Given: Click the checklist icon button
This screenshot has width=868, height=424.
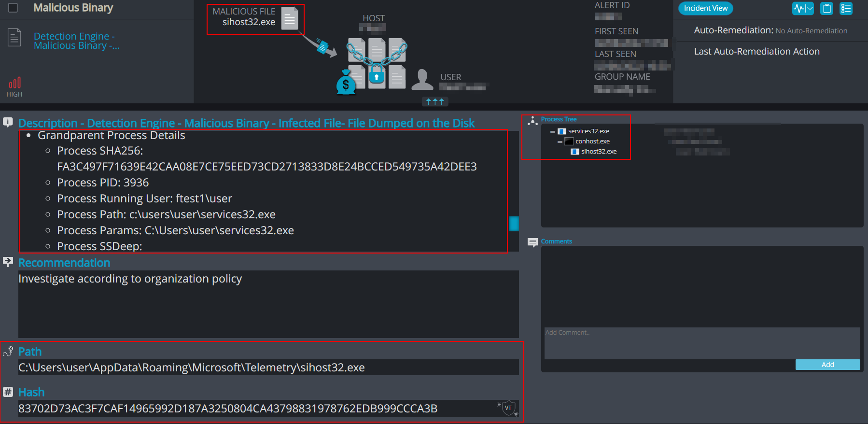Looking at the screenshot, I should coord(846,8).
